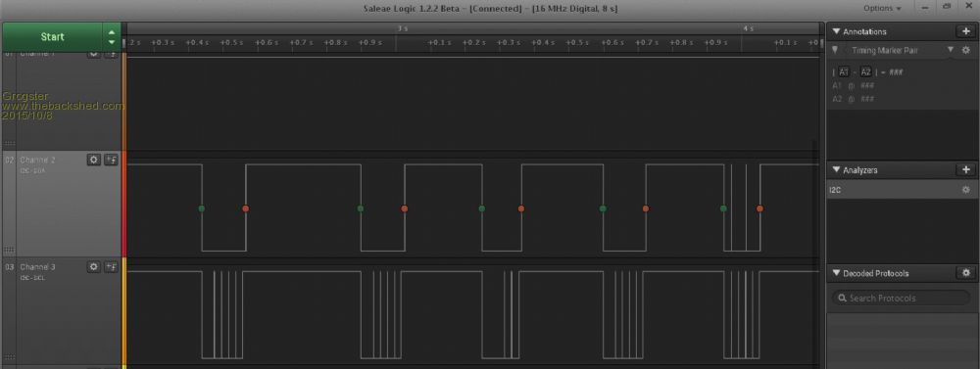This screenshot has height=369, width=980.
Task: Open Channel 2 settings gear
Action: [94, 160]
